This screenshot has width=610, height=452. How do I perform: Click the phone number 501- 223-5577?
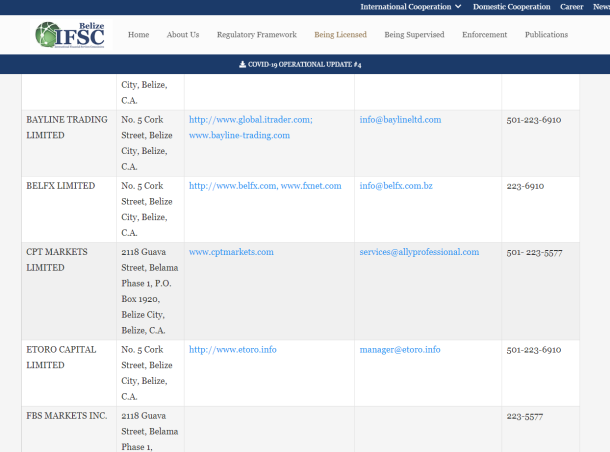click(x=535, y=253)
